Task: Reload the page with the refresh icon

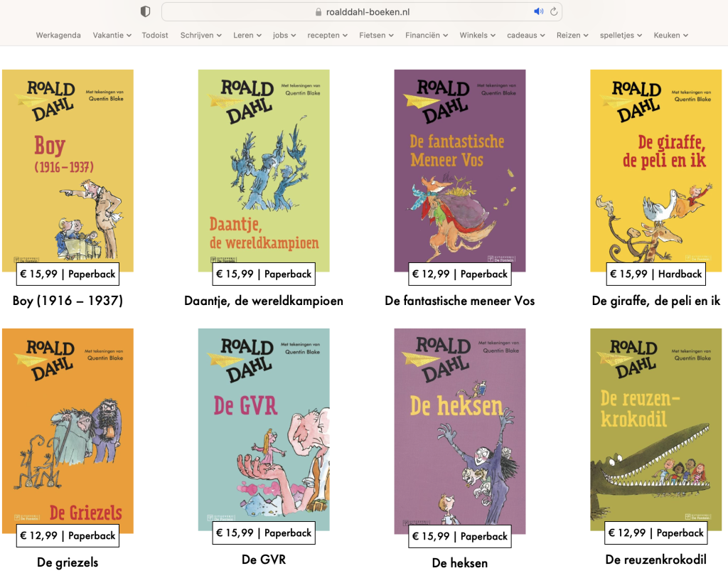Action: 554,11
